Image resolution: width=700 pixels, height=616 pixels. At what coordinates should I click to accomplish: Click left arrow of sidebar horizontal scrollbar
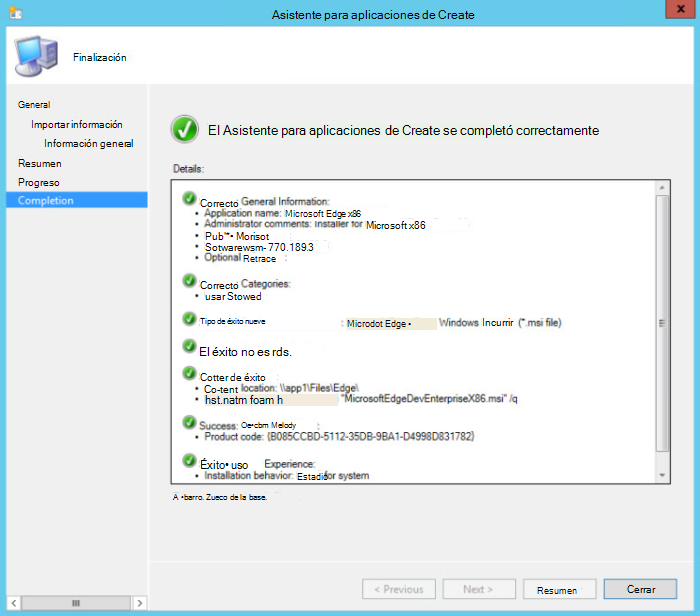(x=14, y=603)
